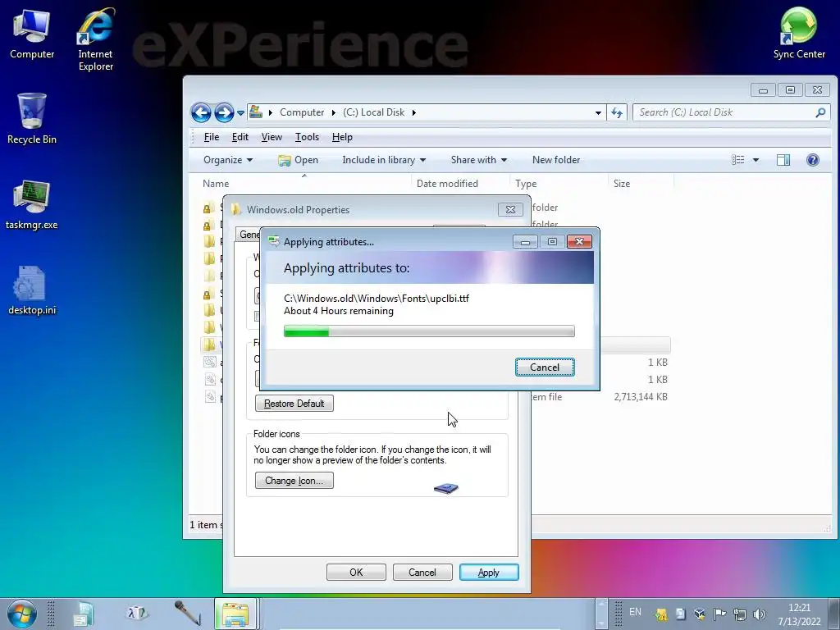
Task: Open the Computer desktop icon
Action: pos(32,33)
